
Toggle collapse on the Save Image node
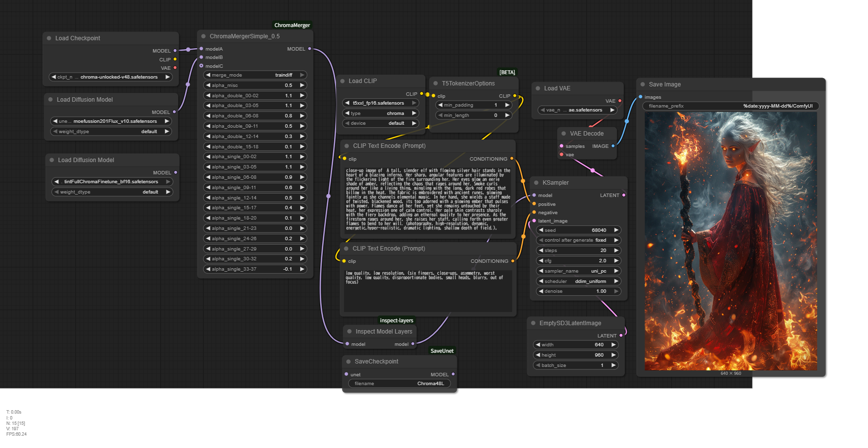pyautogui.click(x=643, y=84)
